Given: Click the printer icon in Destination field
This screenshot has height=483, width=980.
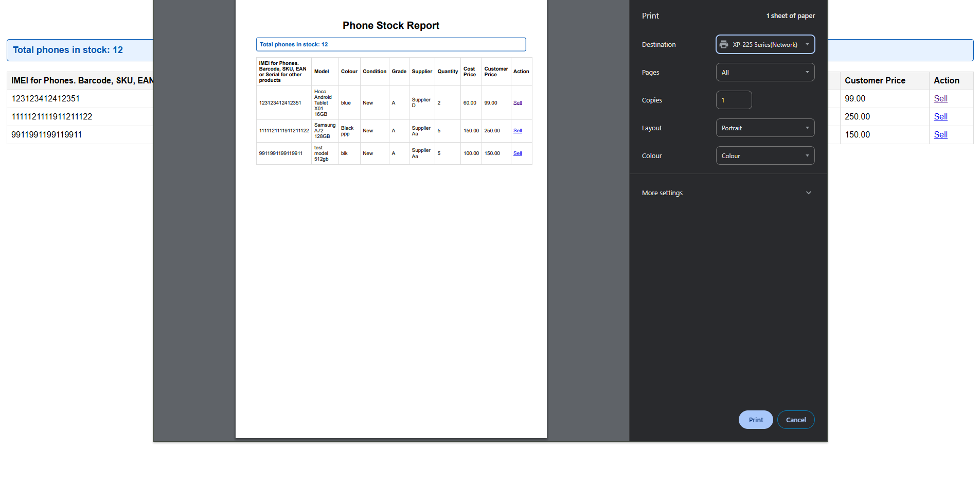Looking at the screenshot, I should 724,44.
